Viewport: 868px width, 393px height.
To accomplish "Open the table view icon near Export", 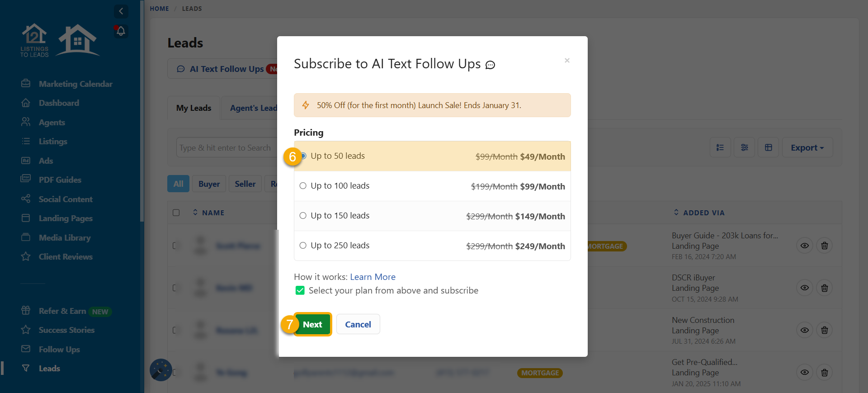I will 768,147.
